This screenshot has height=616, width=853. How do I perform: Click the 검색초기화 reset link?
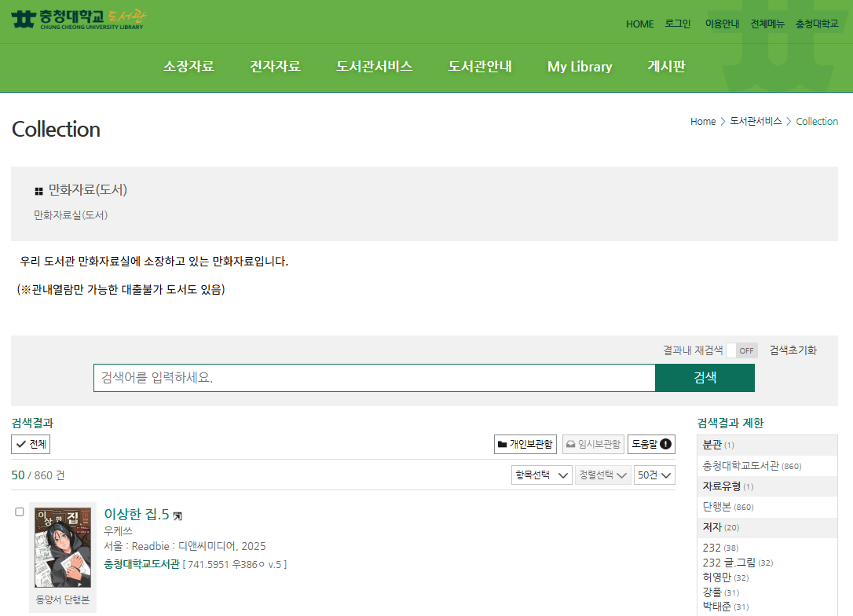coord(793,350)
